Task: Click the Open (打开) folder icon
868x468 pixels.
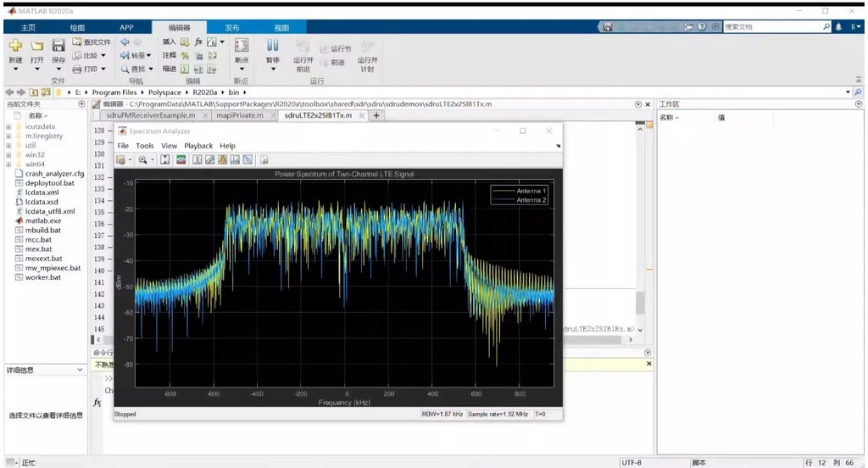Action: pyautogui.click(x=37, y=46)
